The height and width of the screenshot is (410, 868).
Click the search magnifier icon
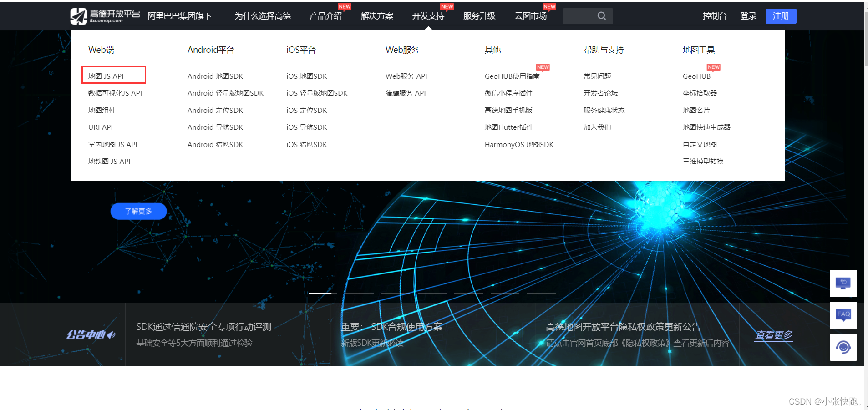[601, 16]
